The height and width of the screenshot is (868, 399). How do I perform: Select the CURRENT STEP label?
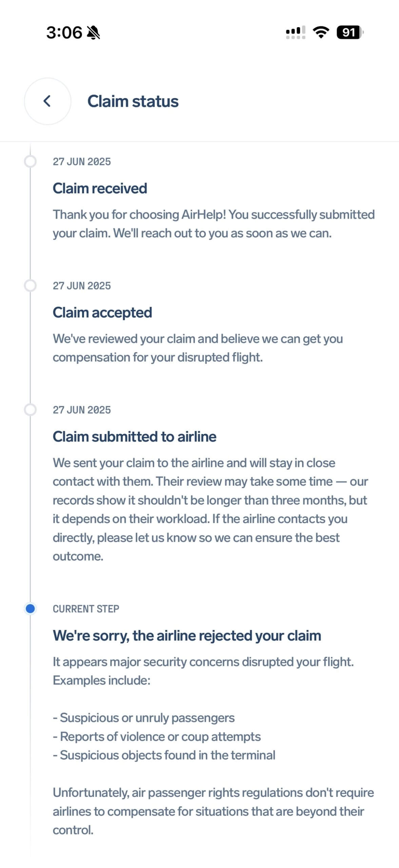point(85,608)
